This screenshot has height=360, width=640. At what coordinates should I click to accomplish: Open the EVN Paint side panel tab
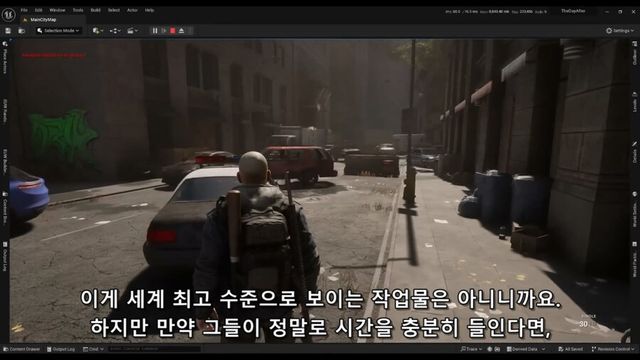click(5, 111)
